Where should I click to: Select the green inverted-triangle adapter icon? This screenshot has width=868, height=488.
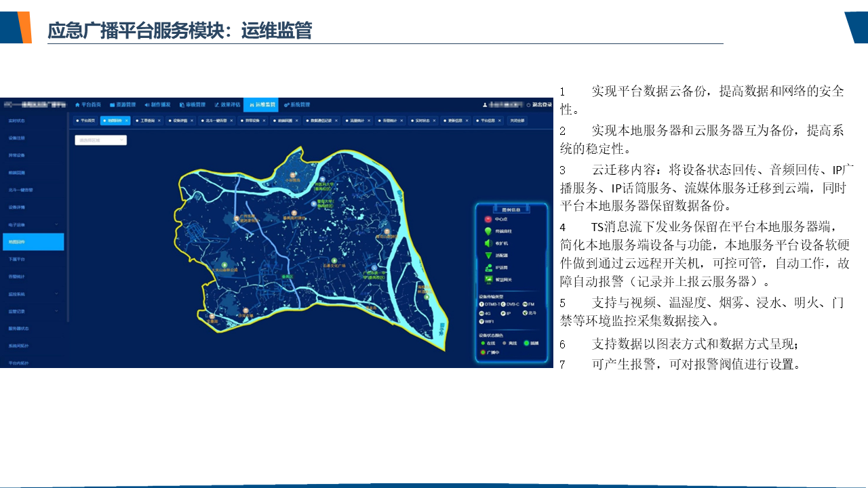tap(488, 256)
